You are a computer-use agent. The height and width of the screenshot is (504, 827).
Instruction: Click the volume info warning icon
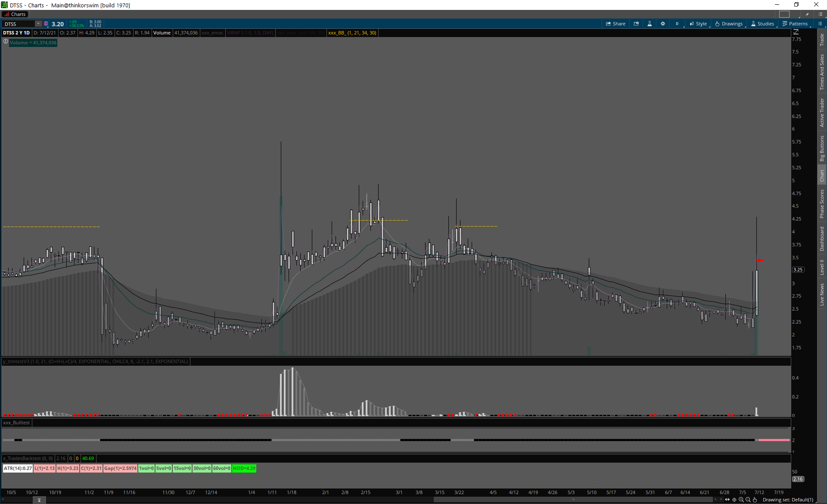pyautogui.click(x=6, y=42)
